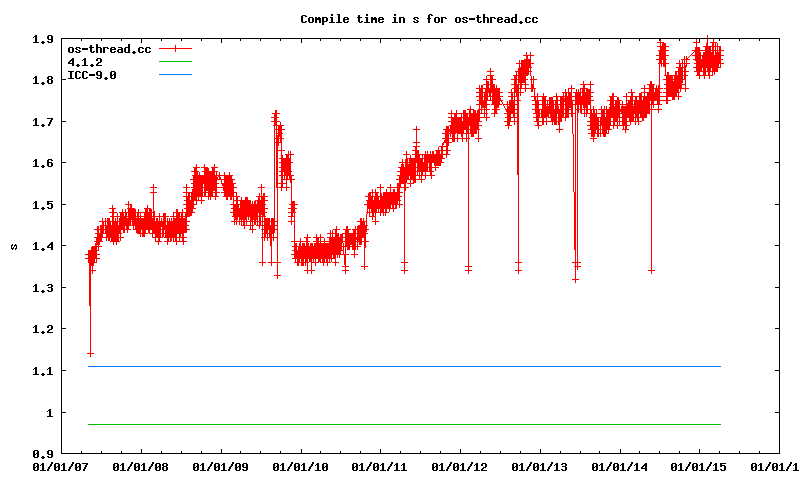Image resolution: width=800 pixels, height=480 pixels.
Task: Click the 01/01/10 date on the x-axis
Action: tap(300, 466)
